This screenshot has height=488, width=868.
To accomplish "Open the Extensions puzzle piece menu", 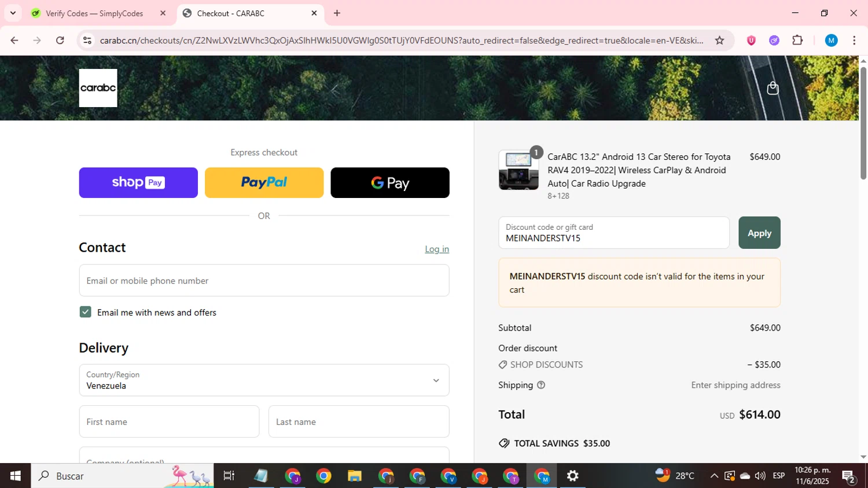I will (797, 41).
